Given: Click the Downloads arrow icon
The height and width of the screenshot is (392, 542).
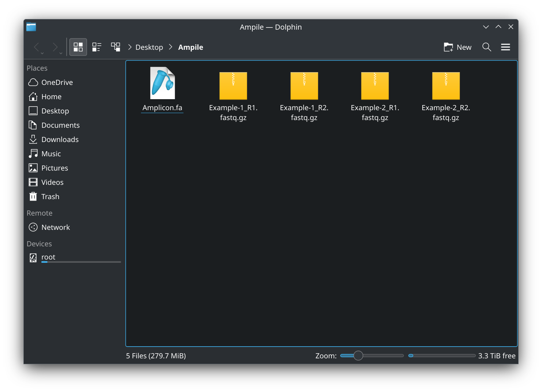Looking at the screenshot, I should coord(33,139).
